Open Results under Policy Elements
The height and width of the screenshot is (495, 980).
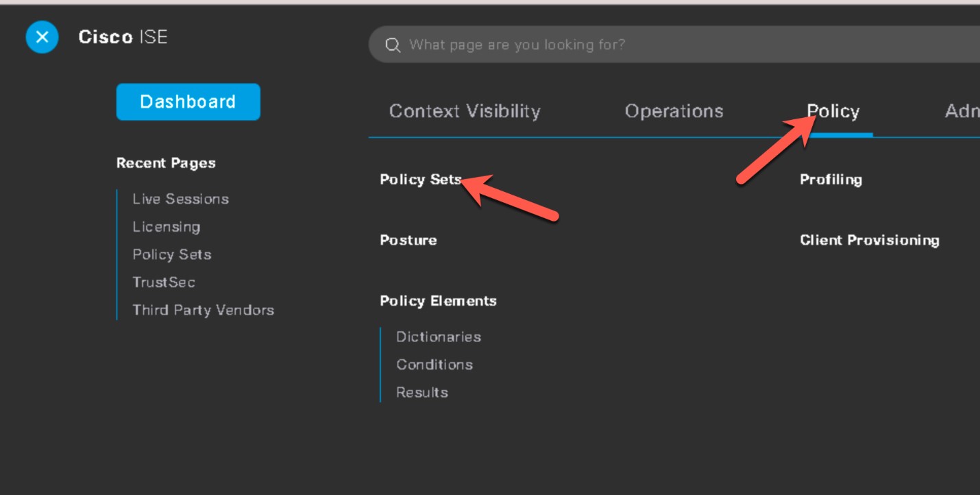click(x=422, y=392)
